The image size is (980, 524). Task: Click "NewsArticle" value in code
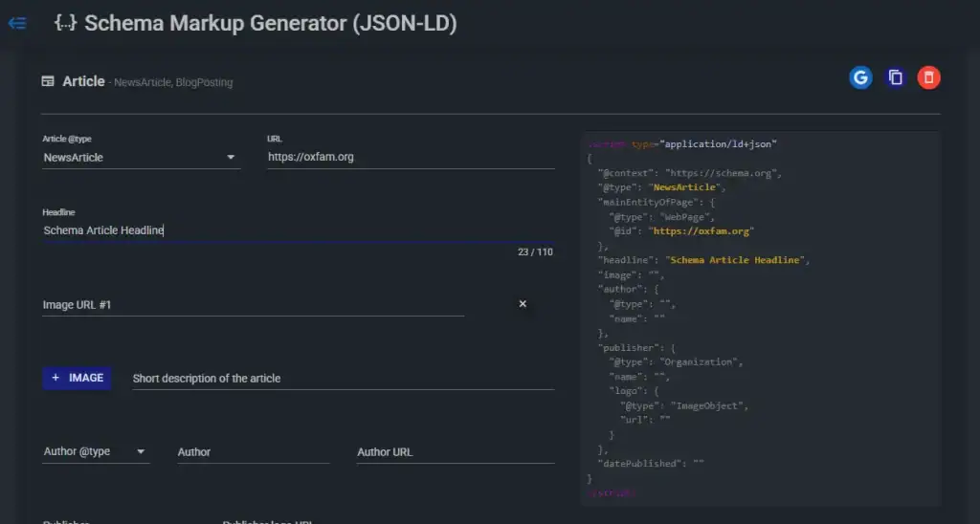[x=686, y=187]
